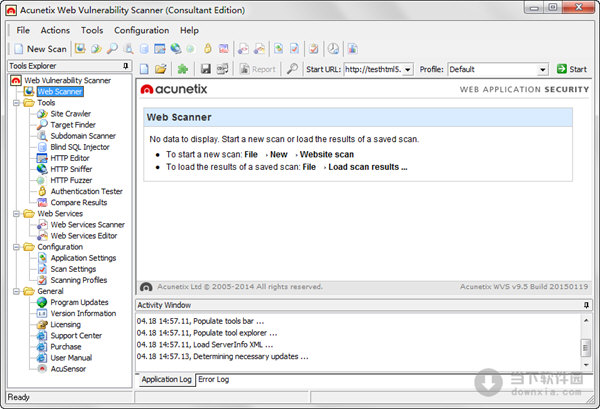Viewport: 600px width, 409px height.
Task: Pin the Tools Explorer panel
Action: pyautogui.click(x=126, y=66)
